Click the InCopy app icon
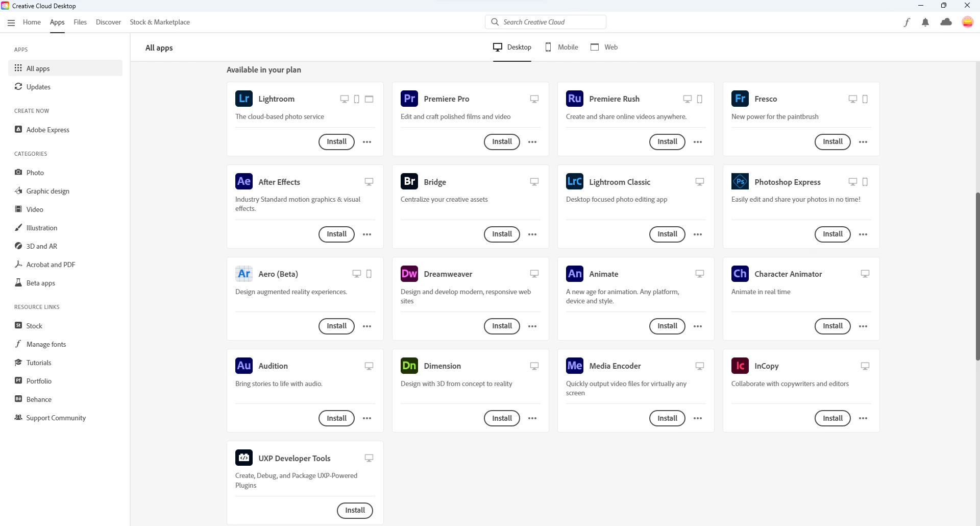This screenshot has height=526, width=980. click(x=740, y=366)
